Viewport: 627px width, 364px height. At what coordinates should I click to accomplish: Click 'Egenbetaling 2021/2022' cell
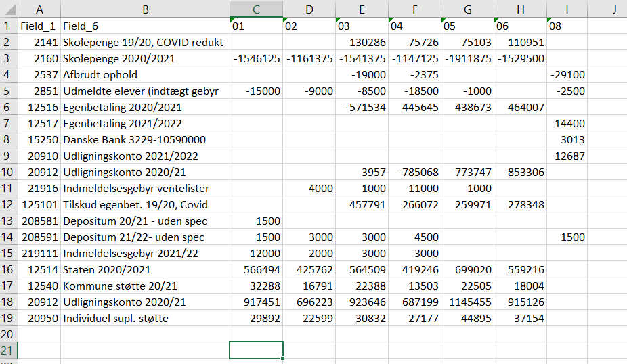(145, 123)
